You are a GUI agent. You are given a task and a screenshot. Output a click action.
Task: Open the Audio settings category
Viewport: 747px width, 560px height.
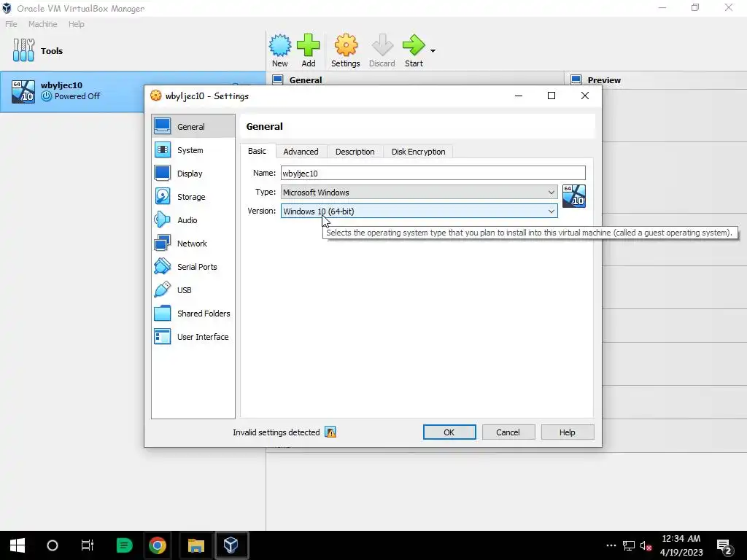point(193,220)
